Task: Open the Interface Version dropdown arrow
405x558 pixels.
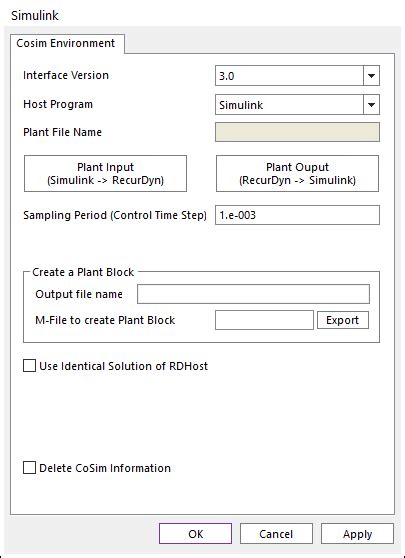Action: [x=371, y=75]
